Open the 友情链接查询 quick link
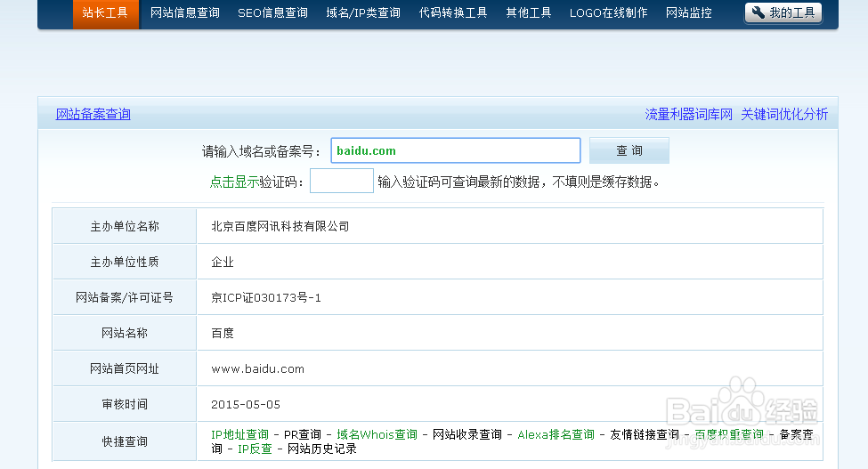The width and height of the screenshot is (868, 469). pos(645,434)
